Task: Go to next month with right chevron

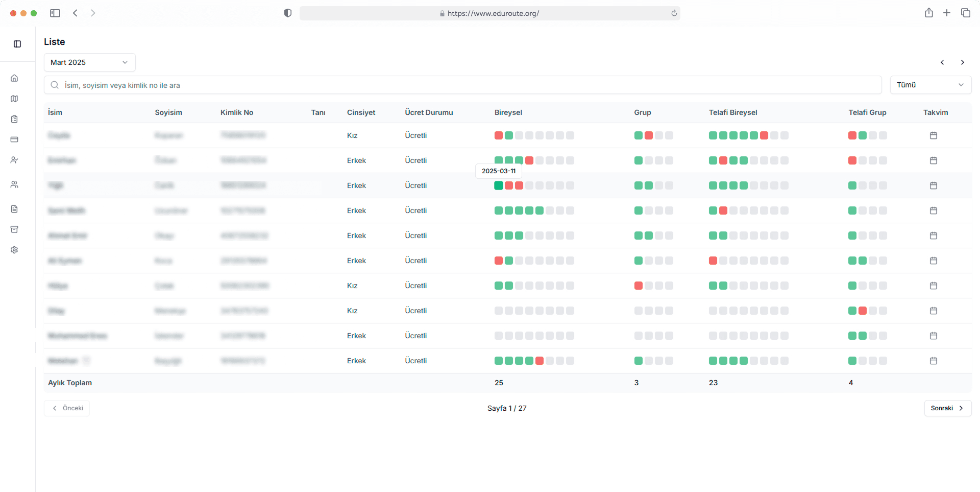Action: 963,62
